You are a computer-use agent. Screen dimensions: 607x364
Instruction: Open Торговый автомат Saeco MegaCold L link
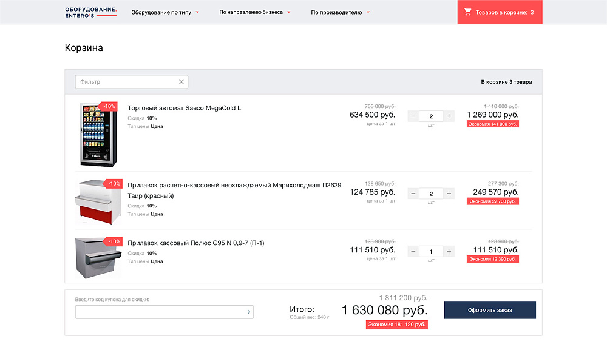pyautogui.click(x=184, y=108)
